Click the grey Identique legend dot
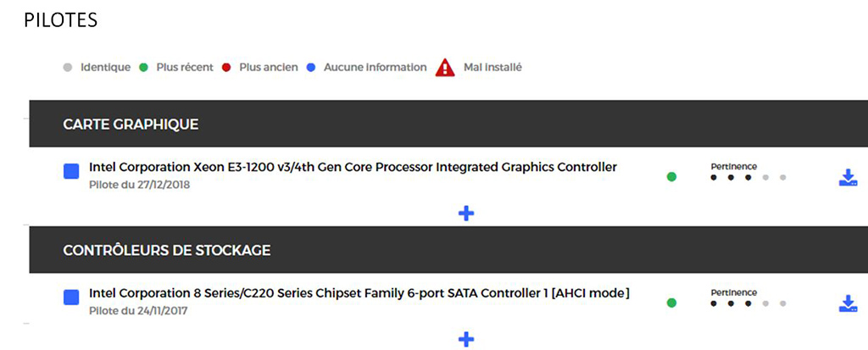Image resolution: width=868 pixels, height=350 pixels. pos(68,68)
